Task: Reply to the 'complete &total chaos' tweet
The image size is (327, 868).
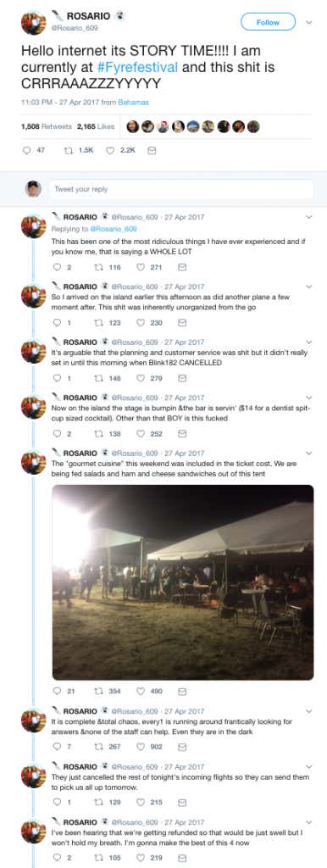Action: pyautogui.click(x=57, y=746)
